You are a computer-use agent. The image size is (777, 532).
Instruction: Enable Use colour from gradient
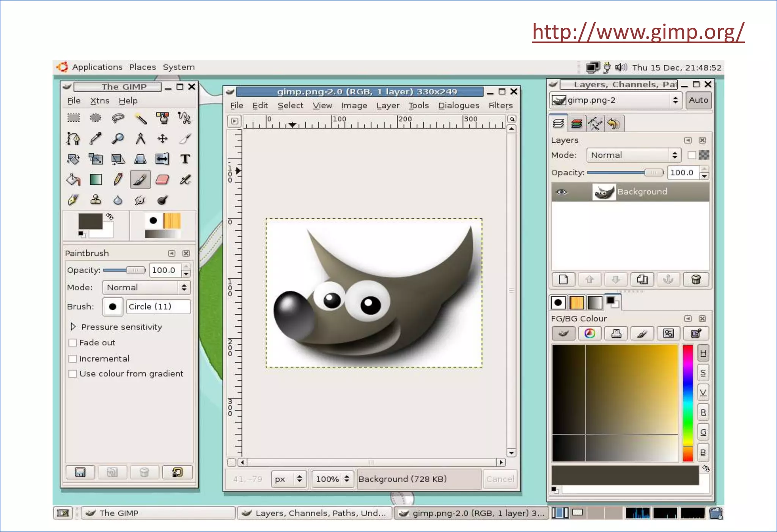coord(73,374)
